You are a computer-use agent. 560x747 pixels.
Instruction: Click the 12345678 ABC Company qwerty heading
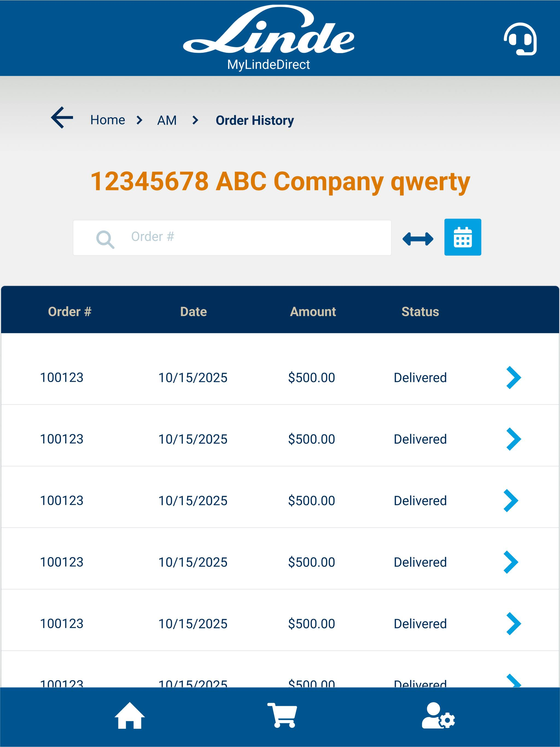point(280,182)
